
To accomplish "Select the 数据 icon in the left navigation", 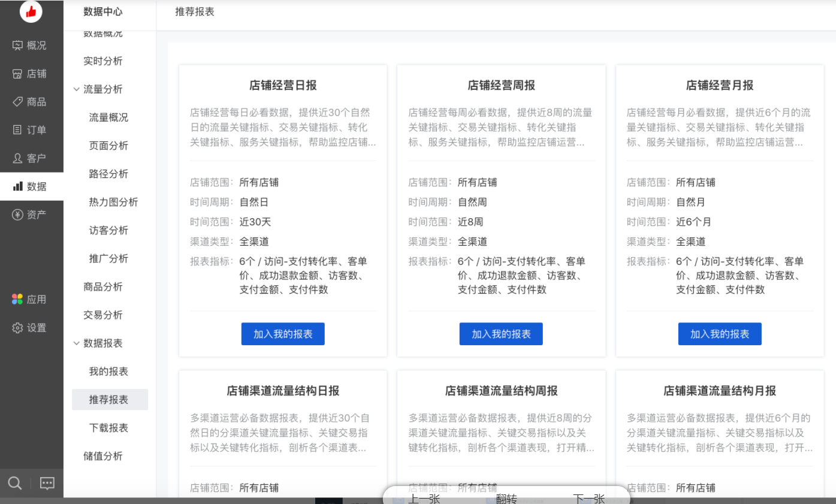I will click(x=31, y=186).
